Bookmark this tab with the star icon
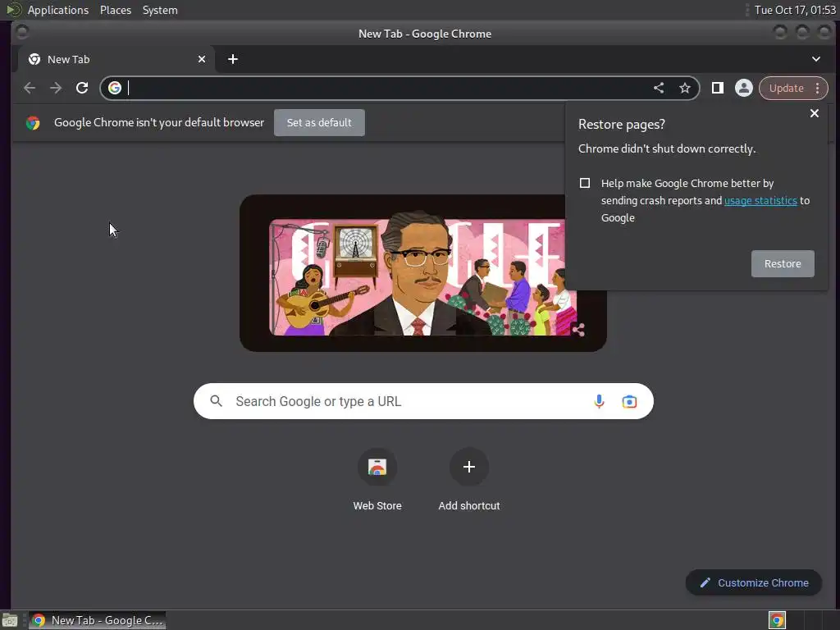 (x=685, y=88)
